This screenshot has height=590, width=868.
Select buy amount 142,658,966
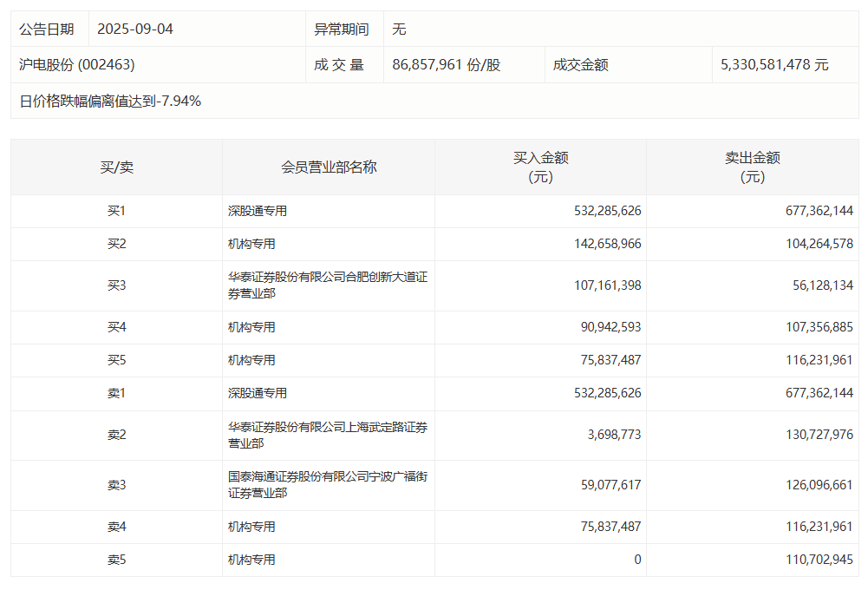[x=607, y=244]
